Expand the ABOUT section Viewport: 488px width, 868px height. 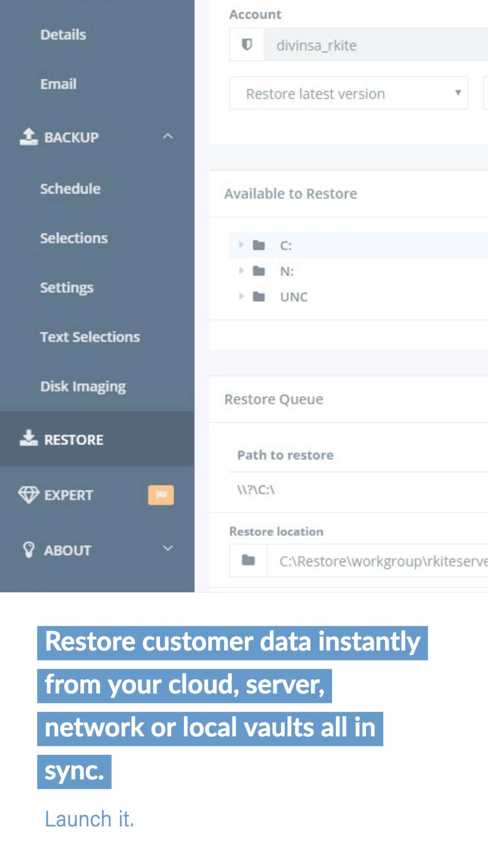pos(168,548)
